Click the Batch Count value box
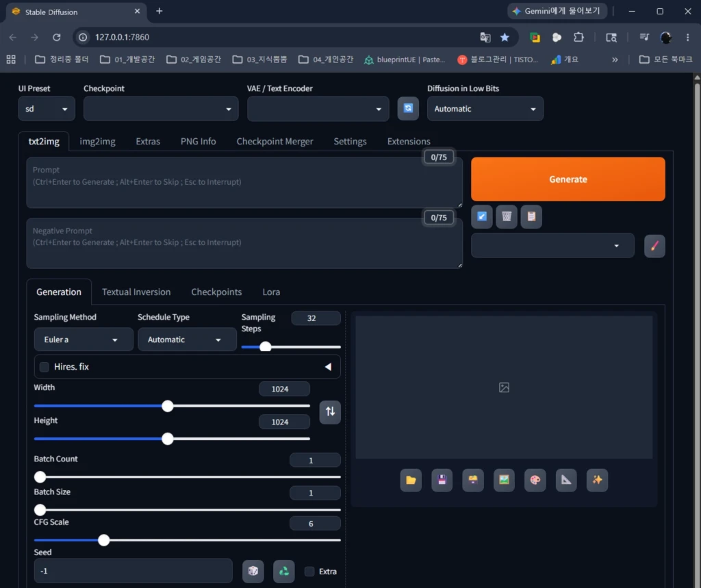 [315, 460]
